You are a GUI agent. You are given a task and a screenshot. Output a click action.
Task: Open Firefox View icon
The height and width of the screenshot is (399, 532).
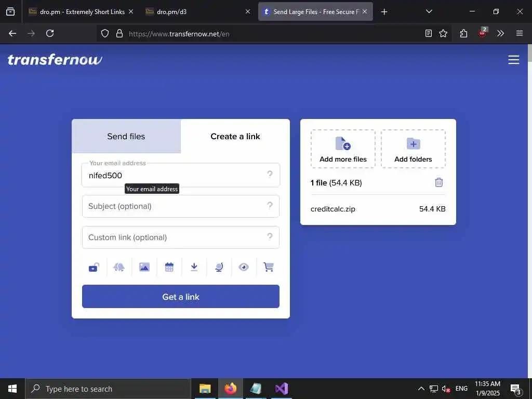tap(10, 12)
